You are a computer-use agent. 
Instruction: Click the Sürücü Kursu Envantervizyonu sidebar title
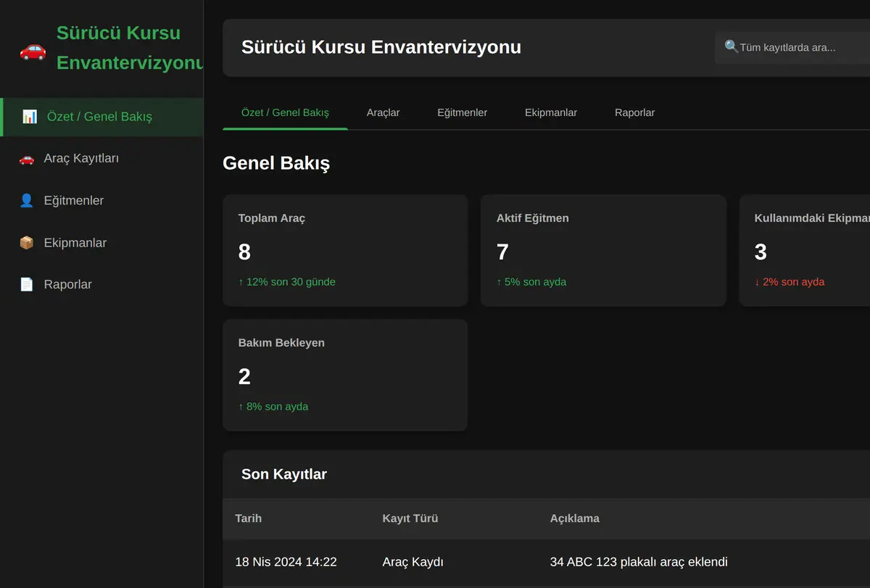pos(130,48)
